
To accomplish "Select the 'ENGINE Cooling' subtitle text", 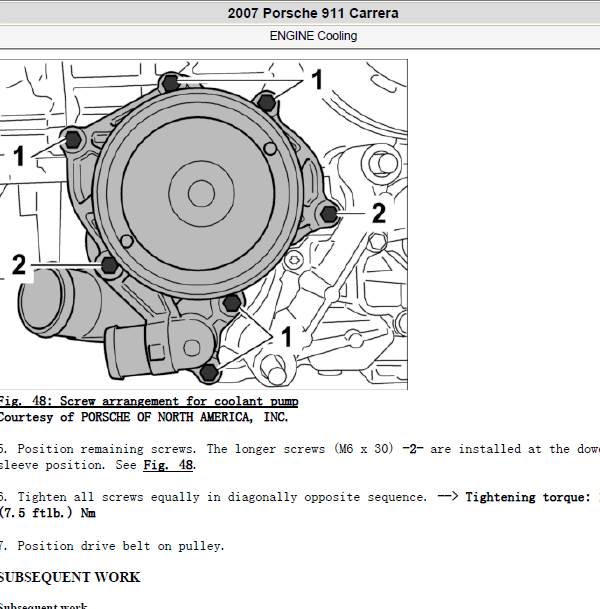I will 313,36.
